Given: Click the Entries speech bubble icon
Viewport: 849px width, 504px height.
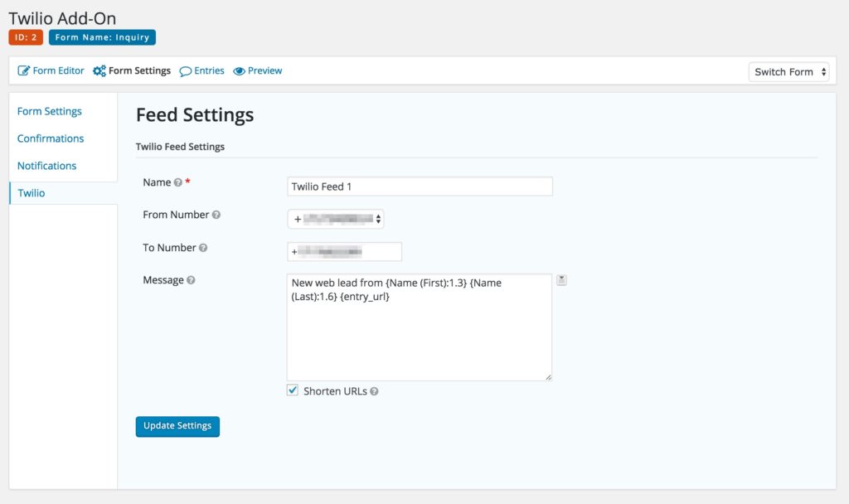Looking at the screenshot, I should click(185, 71).
